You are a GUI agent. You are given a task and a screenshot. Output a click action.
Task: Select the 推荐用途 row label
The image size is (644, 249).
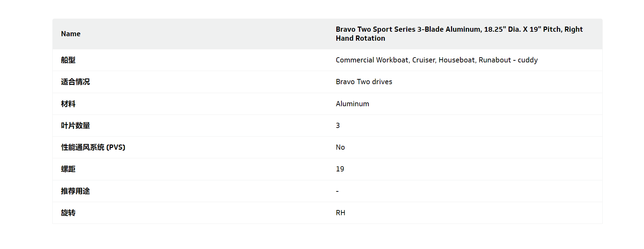pos(75,191)
